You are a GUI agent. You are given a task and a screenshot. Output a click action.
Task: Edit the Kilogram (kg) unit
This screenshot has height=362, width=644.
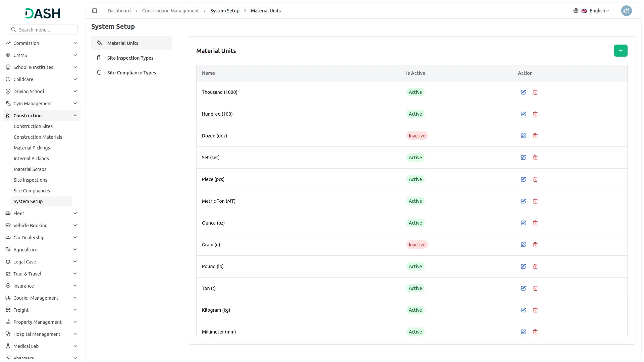point(523,310)
